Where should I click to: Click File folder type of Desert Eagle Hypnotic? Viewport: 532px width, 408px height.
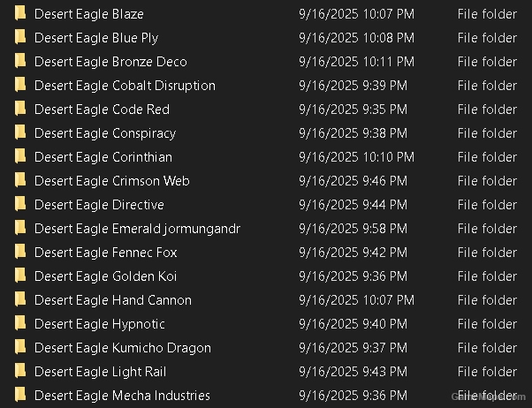[x=487, y=324]
